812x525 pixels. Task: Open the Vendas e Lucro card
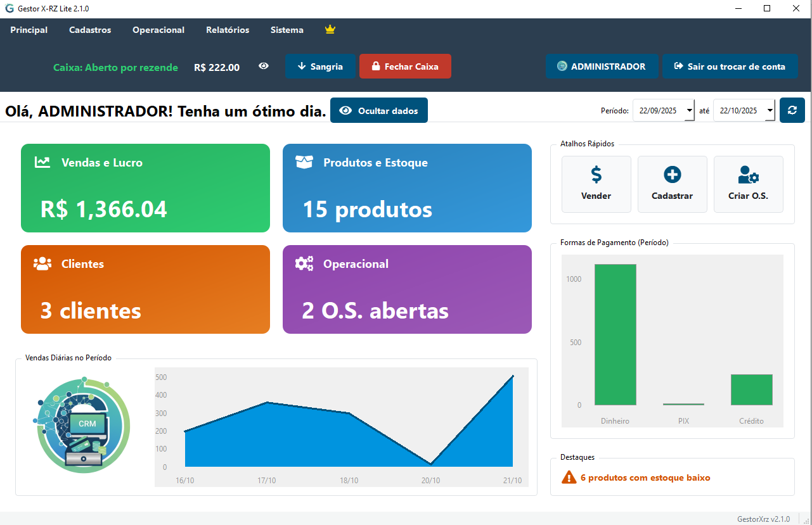(x=145, y=188)
